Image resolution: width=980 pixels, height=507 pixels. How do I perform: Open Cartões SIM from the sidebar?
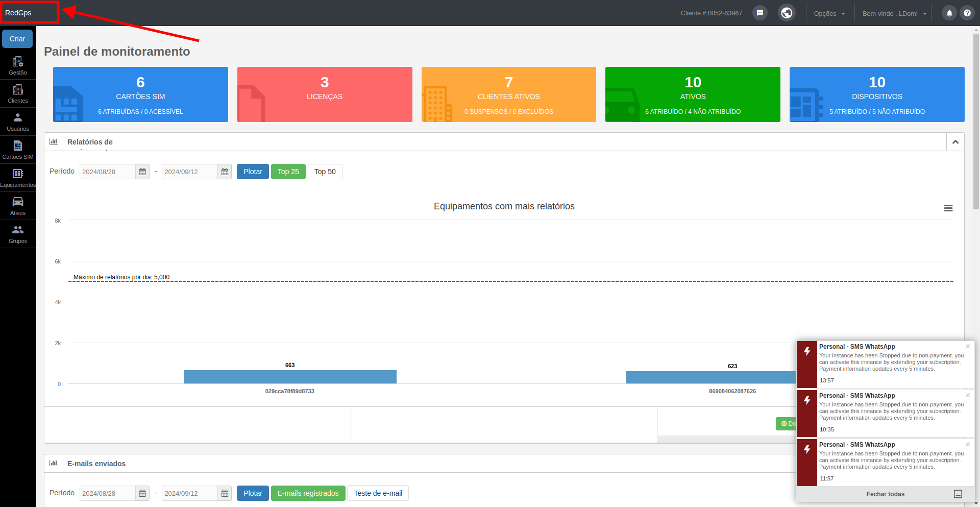(x=18, y=150)
